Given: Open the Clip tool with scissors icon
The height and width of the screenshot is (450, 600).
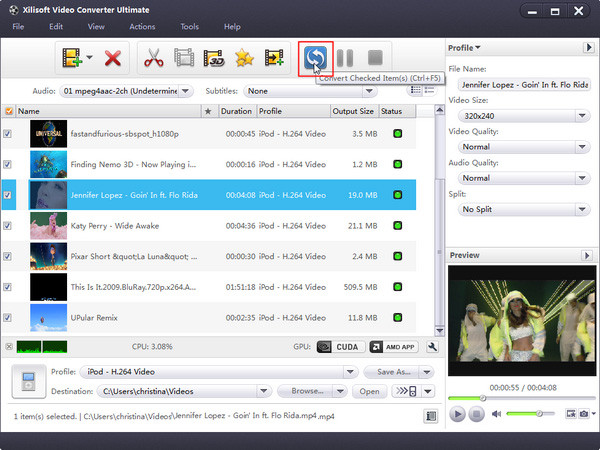Looking at the screenshot, I should tap(153, 60).
